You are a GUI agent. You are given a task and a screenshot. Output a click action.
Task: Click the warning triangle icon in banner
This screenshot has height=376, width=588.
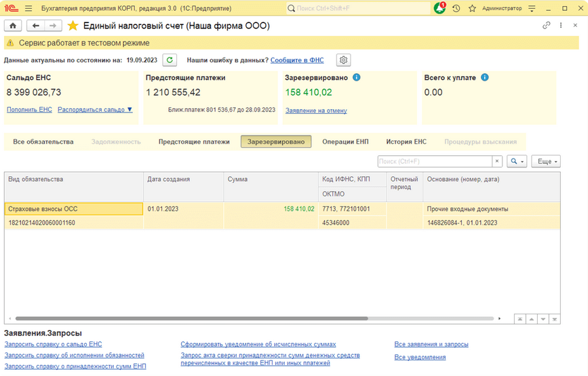(x=10, y=43)
